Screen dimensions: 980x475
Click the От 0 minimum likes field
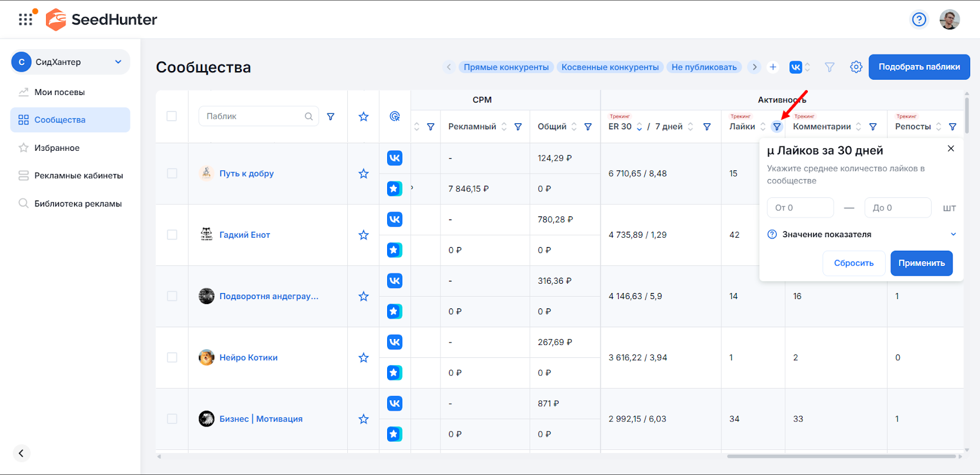point(800,208)
